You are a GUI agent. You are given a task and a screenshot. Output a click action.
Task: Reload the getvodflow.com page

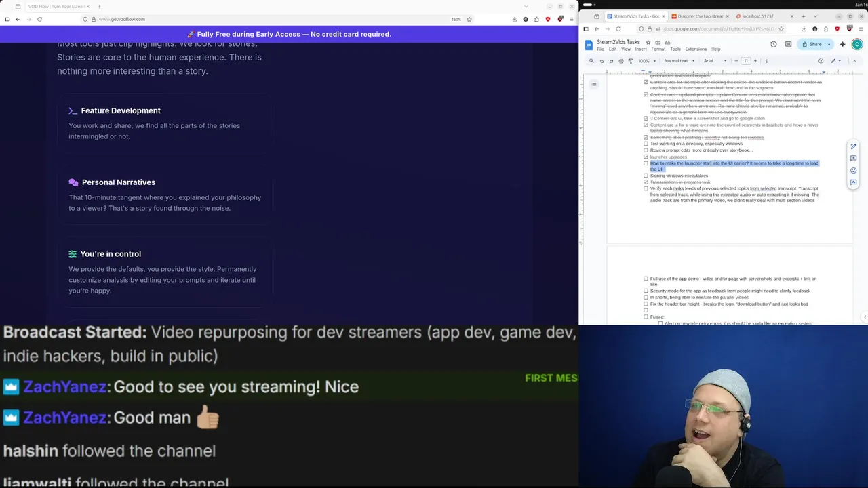click(40, 19)
